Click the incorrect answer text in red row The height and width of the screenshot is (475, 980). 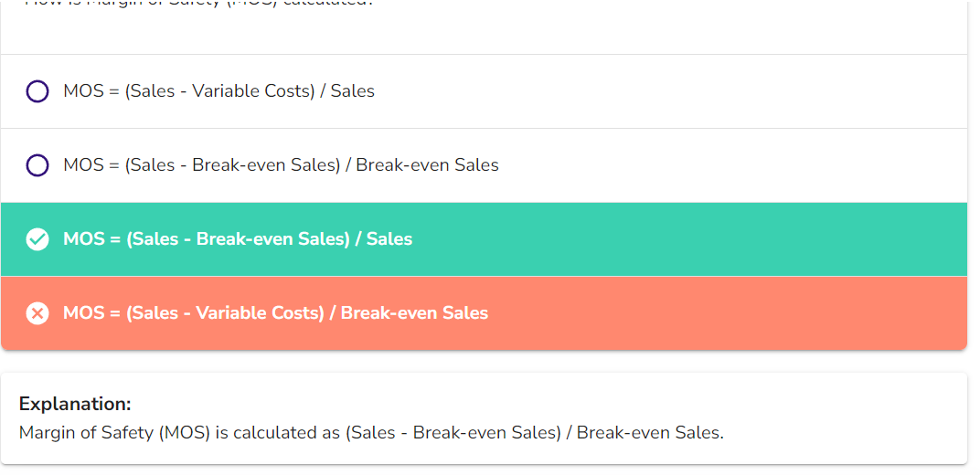click(275, 313)
